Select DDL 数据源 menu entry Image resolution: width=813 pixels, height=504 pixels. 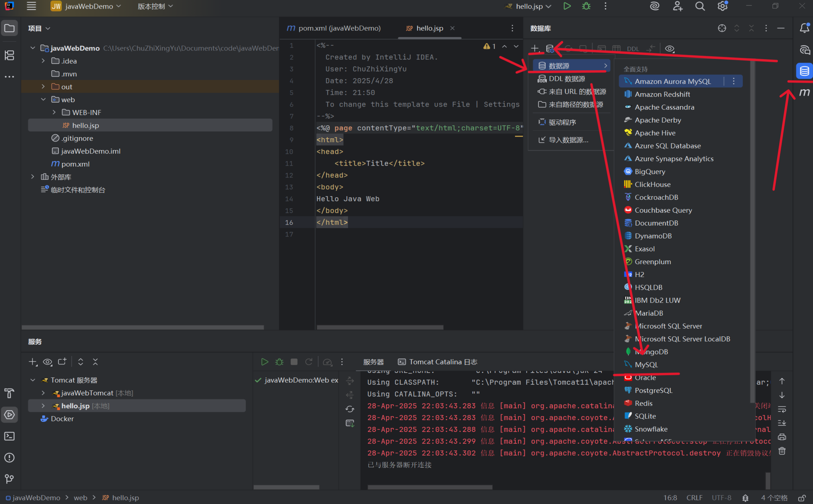(x=567, y=79)
